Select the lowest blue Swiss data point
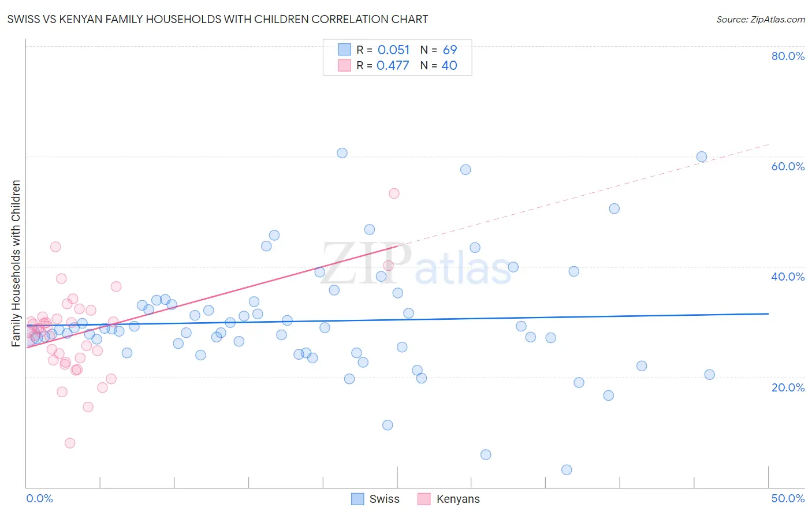The width and height of the screenshot is (812, 515). (567, 470)
